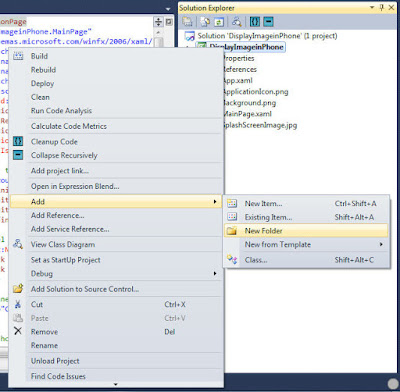Image resolution: width=400 pixels, height=392 pixels.
Task: Choose Add Service Reference...
Action: (116, 229)
